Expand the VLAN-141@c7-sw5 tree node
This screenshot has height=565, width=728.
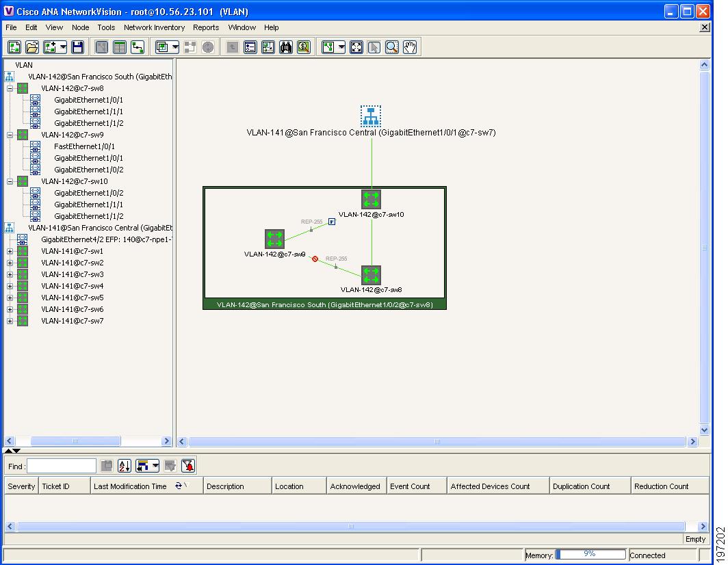pos(10,298)
